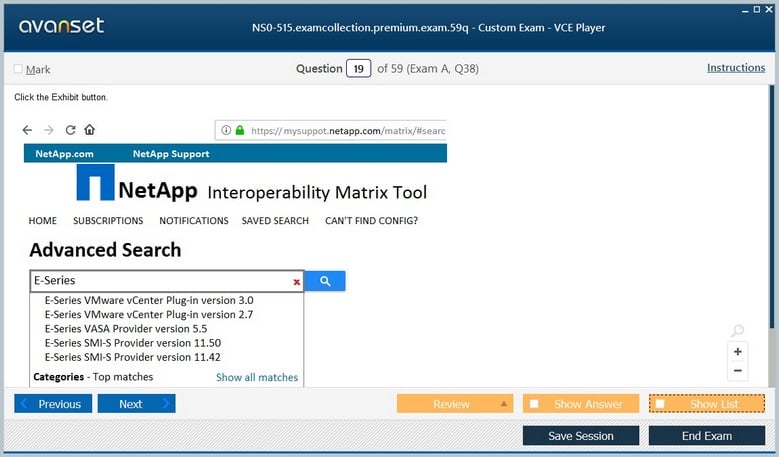Open the SAVED SEARCH menu item
The height and width of the screenshot is (457, 779).
tap(275, 221)
